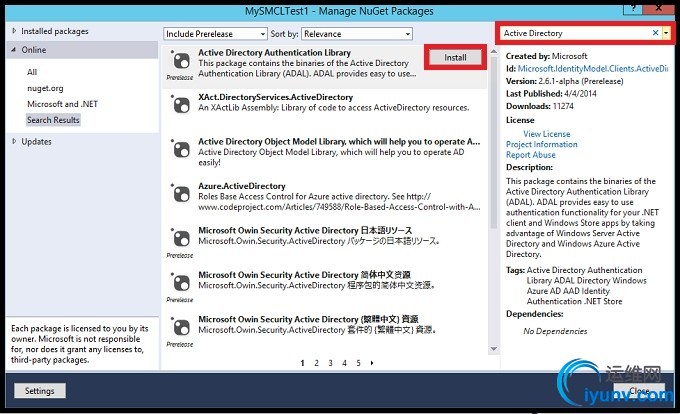Select the nuget.org package source
680x414 pixels.
tap(45, 88)
